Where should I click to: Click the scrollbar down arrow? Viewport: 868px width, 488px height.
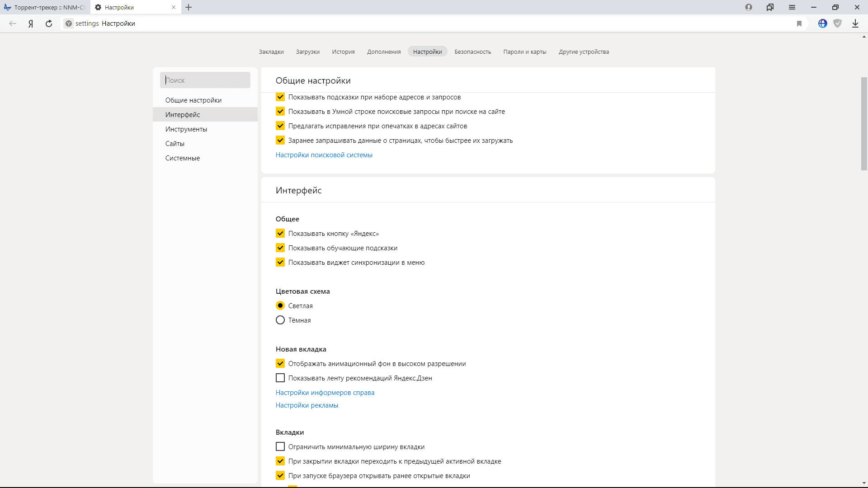coord(864,483)
